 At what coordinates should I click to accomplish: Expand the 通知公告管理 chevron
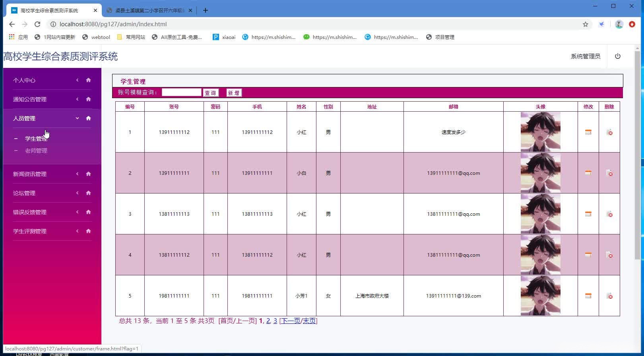[78, 99]
